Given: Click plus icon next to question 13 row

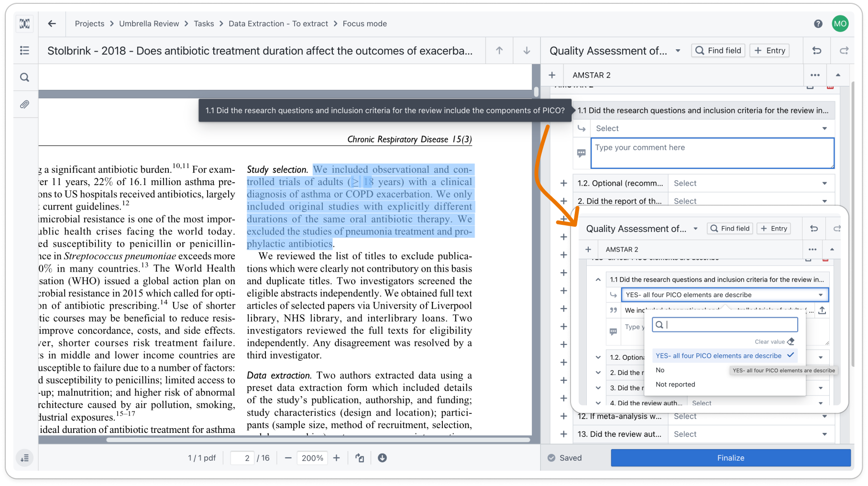Looking at the screenshot, I should [563, 434].
